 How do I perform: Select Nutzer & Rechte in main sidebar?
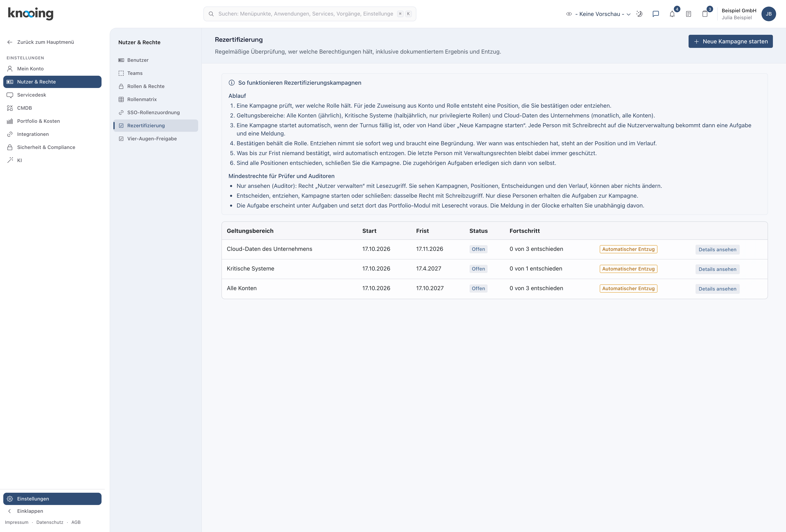tap(52, 82)
